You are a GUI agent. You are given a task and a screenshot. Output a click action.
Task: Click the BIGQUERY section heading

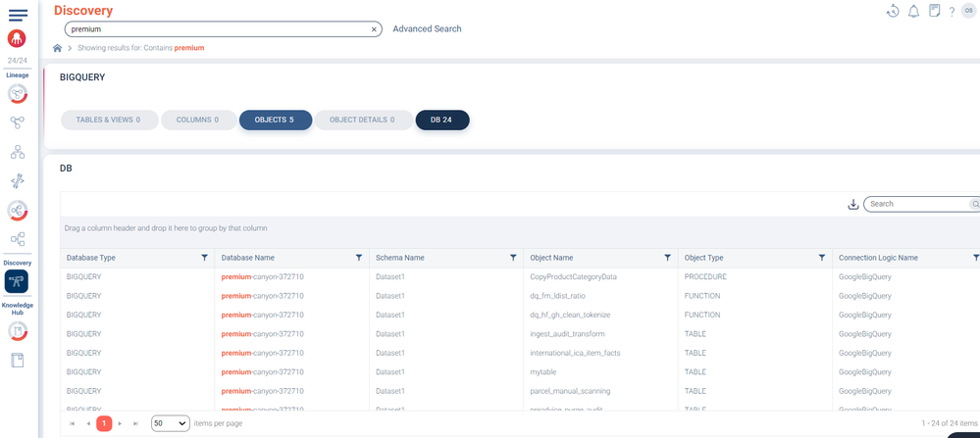(x=81, y=77)
